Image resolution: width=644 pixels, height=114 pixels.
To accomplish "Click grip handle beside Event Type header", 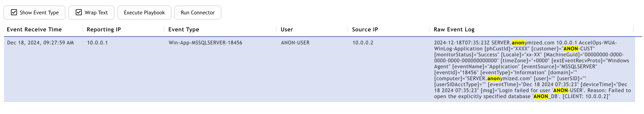I will (x=276, y=29).
